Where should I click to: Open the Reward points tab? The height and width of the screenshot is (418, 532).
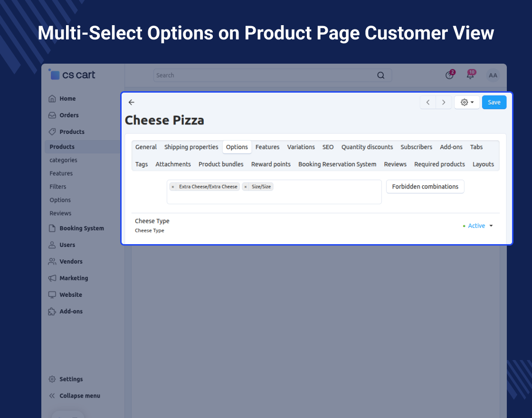point(271,164)
